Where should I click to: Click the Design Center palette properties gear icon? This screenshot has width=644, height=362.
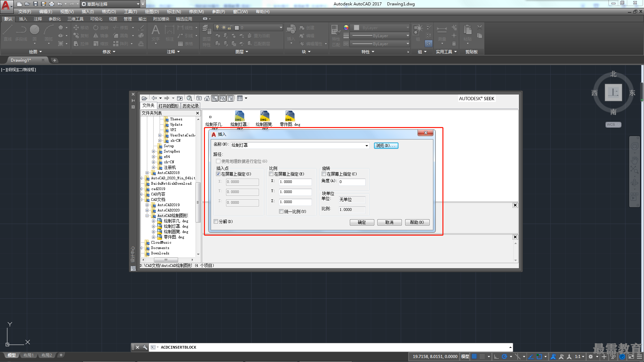[133, 107]
